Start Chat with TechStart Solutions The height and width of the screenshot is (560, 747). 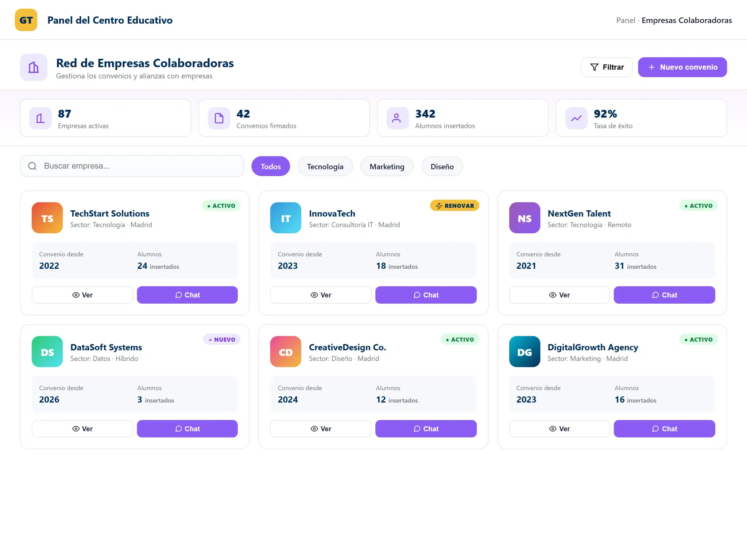click(x=187, y=295)
